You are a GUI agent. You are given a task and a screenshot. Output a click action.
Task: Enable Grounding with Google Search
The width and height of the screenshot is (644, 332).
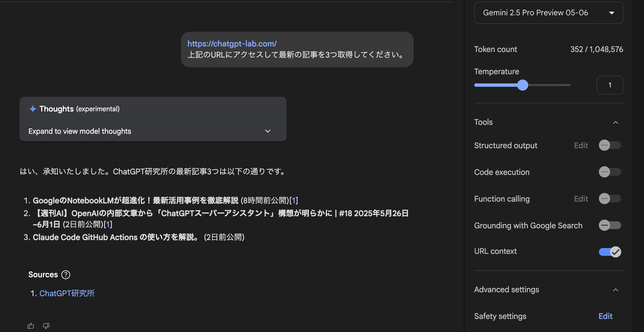[609, 226]
